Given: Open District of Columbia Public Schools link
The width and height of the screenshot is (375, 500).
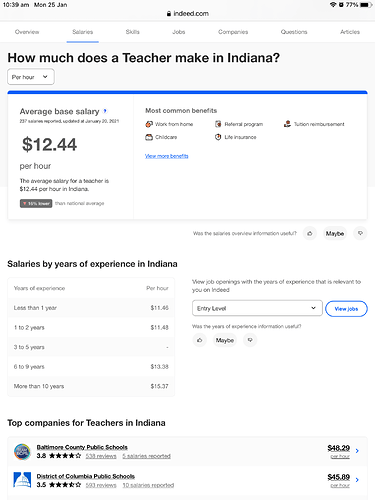Looking at the screenshot, I should coord(86,476).
